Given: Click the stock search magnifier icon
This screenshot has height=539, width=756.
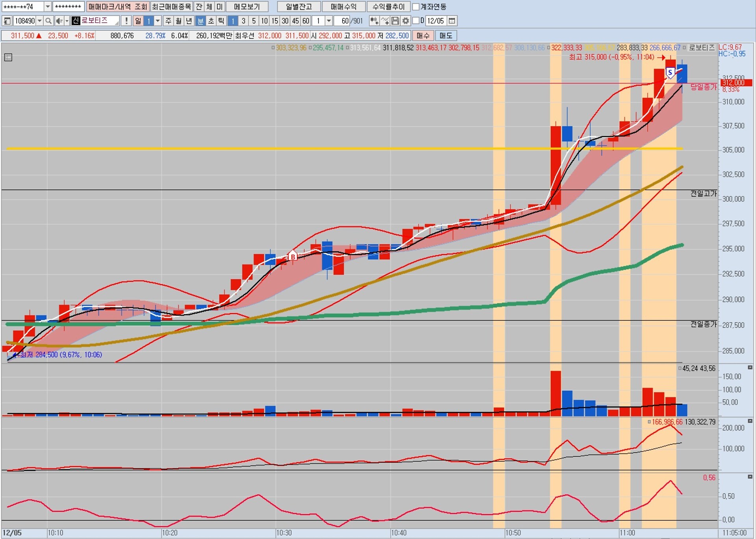Looking at the screenshot, I should tap(48, 21).
